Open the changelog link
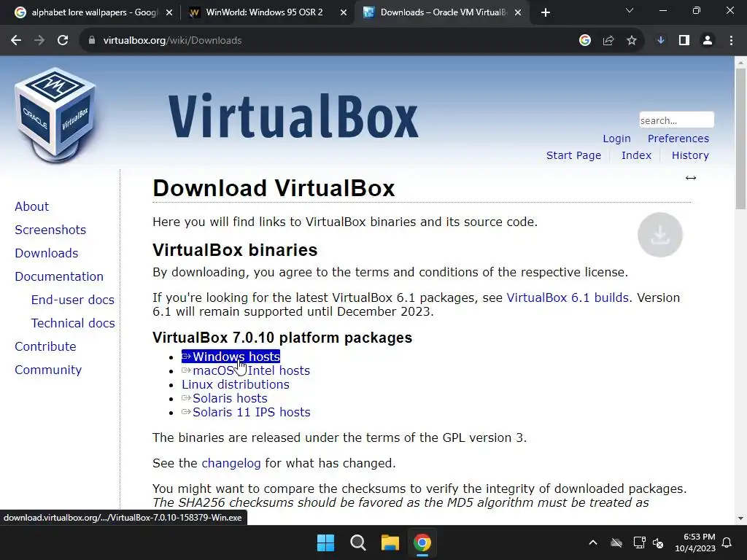Screen dimensions: 747x560 pyautogui.click(x=231, y=463)
